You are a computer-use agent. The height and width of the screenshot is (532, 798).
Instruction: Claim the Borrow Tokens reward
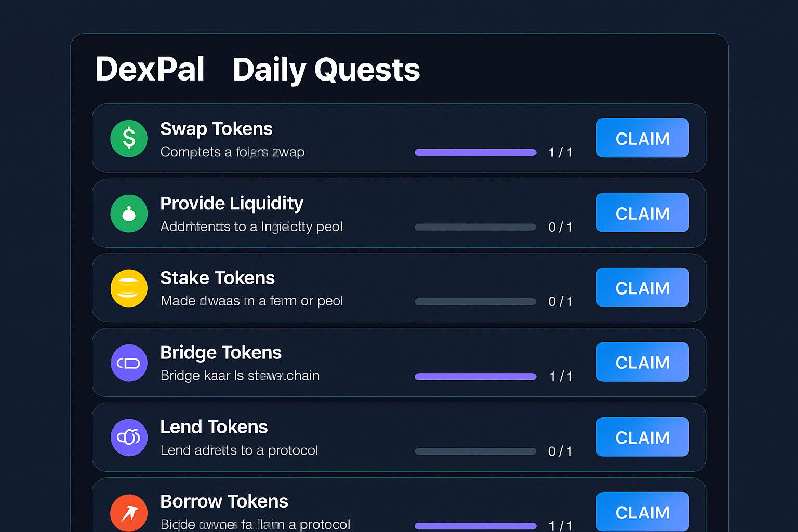pos(643,512)
